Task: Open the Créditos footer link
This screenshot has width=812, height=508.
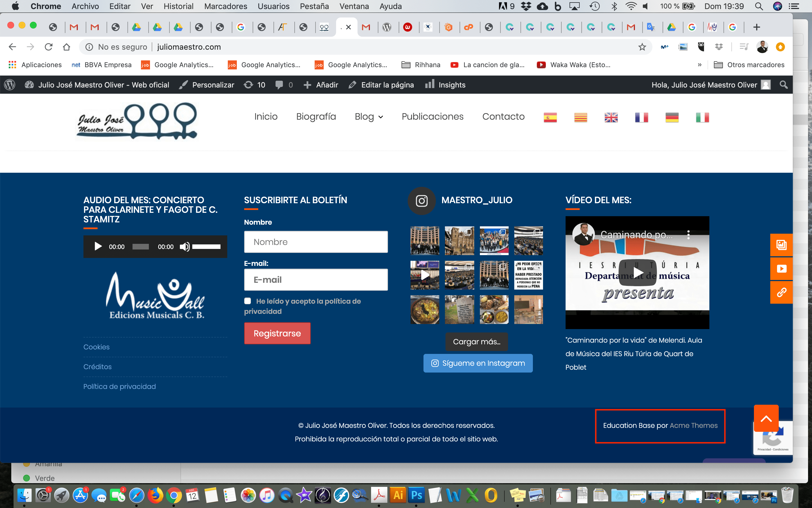Action: 97,367
